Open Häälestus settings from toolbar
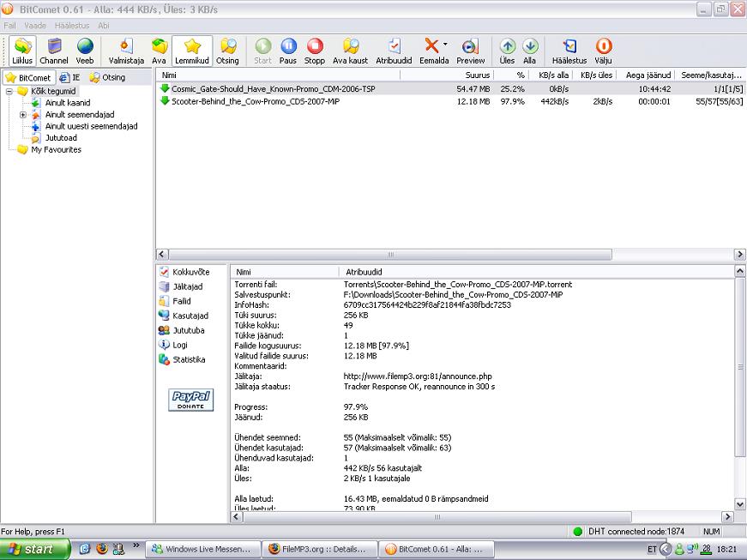 (x=569, y=51)
